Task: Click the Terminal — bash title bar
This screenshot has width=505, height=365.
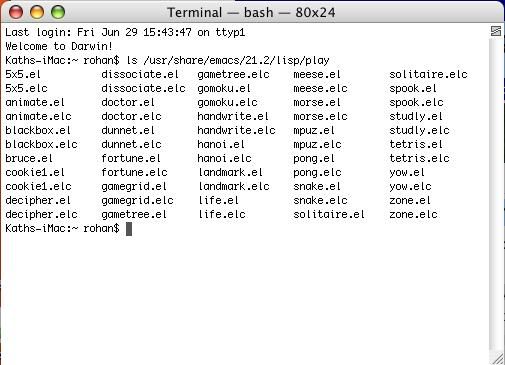Action: coord(251,13)
